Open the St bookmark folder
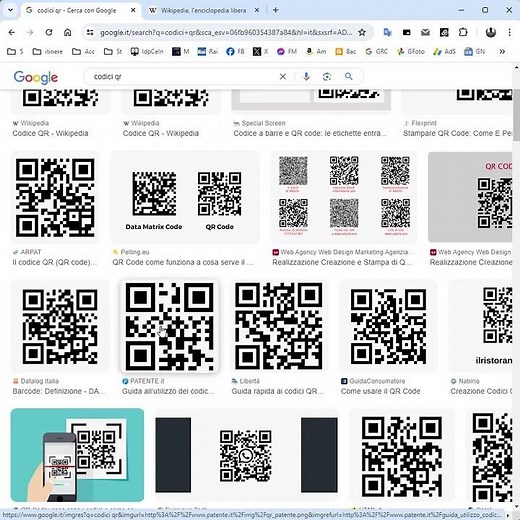Screen dimensions: 520x520 pos(113,52)
